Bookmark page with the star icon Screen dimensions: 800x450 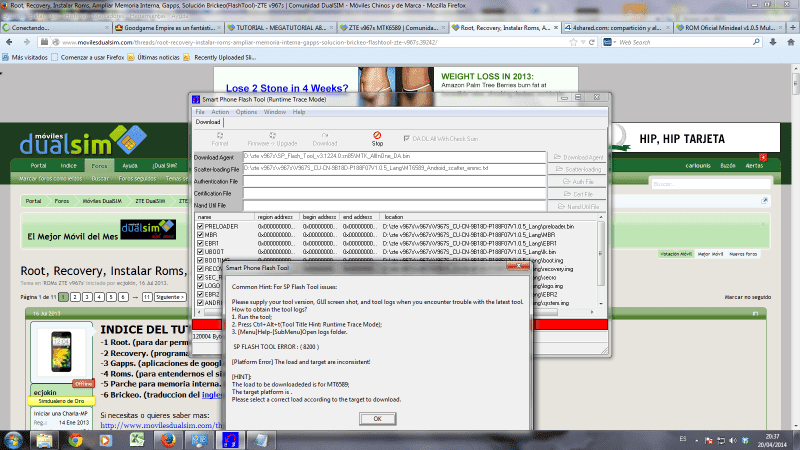(x=573, y=42)
